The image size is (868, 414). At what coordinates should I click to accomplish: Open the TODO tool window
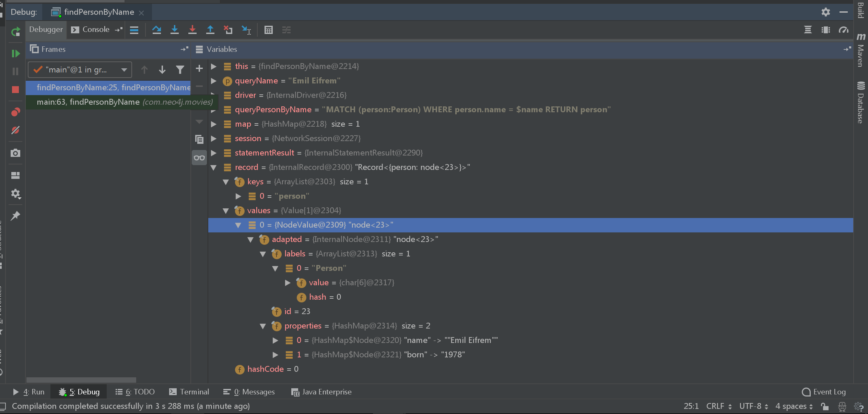[x=135, y=392]
